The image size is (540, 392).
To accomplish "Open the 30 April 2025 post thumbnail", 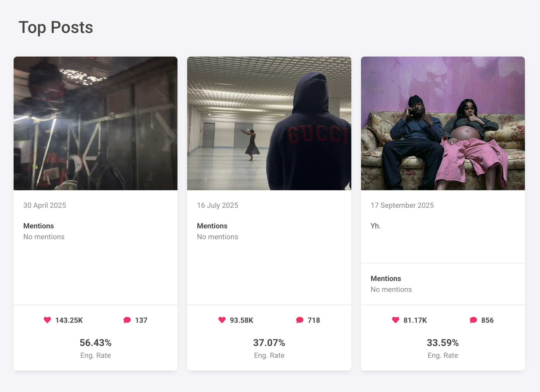I will coord(96,123).
